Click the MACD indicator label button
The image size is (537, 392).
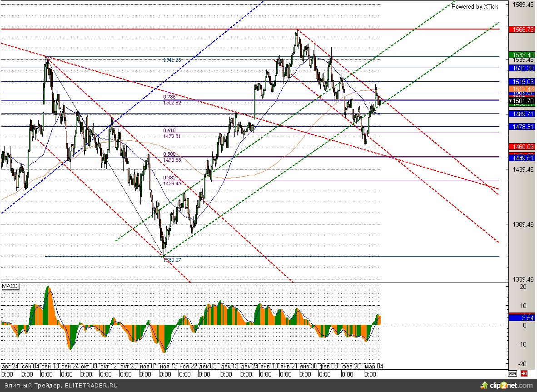click(10, 287)
